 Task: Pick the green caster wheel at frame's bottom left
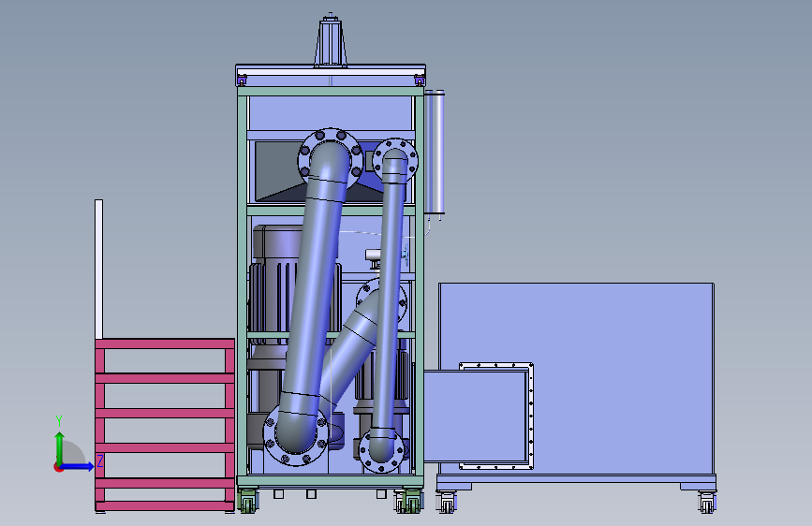click(x=248, y=501)
